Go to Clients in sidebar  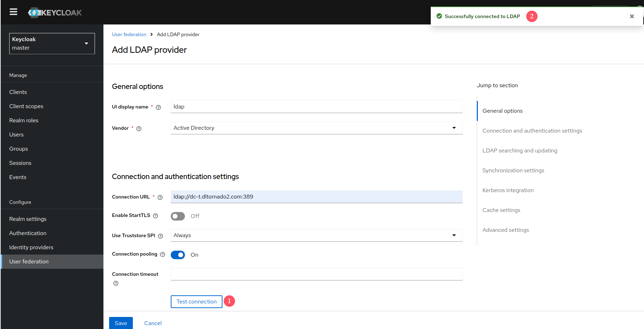(x=18, y=92)
